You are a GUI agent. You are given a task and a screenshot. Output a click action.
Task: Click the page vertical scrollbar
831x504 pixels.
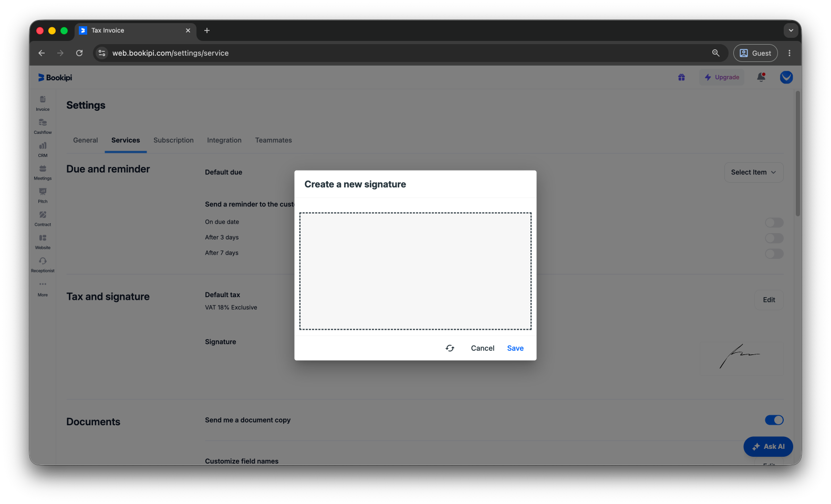tap(797, 153)
